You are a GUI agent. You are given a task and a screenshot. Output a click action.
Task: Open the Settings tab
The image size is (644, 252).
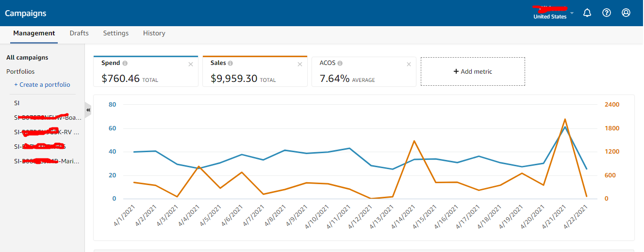(x=116, y=33)
